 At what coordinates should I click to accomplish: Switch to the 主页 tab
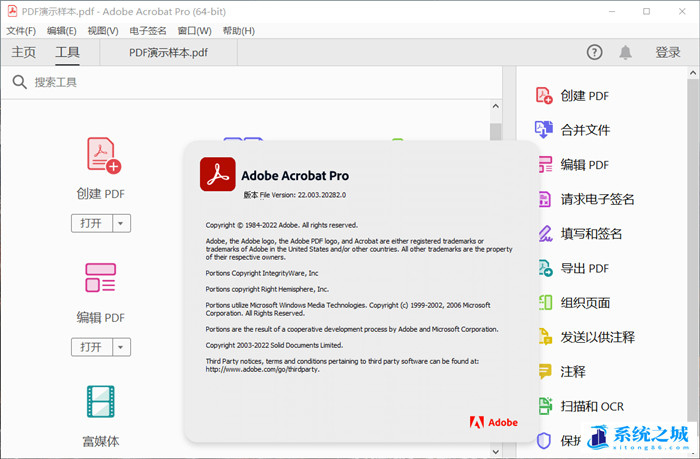(23, 53)
